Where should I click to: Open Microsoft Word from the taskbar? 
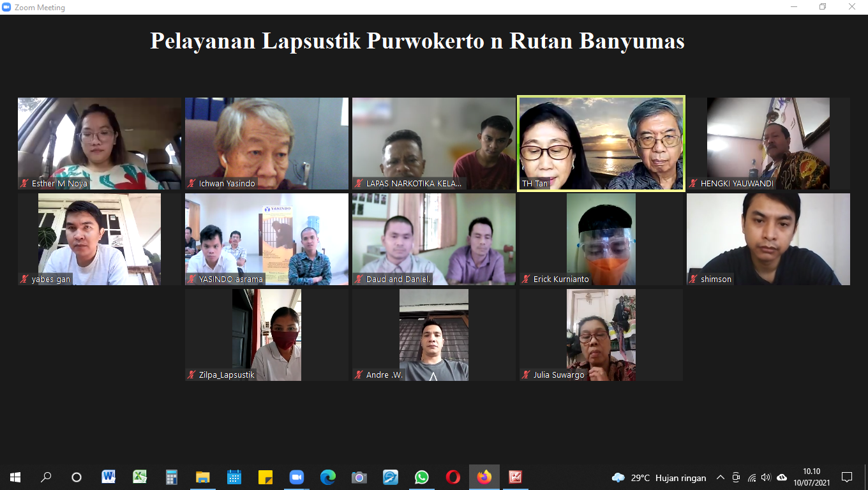pyautogui.click(x=108, y=477)
